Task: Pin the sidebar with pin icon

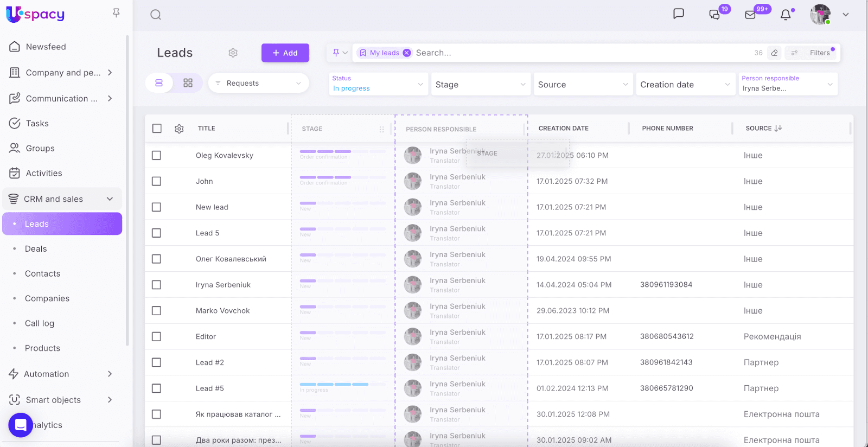Action: [116, 12]
